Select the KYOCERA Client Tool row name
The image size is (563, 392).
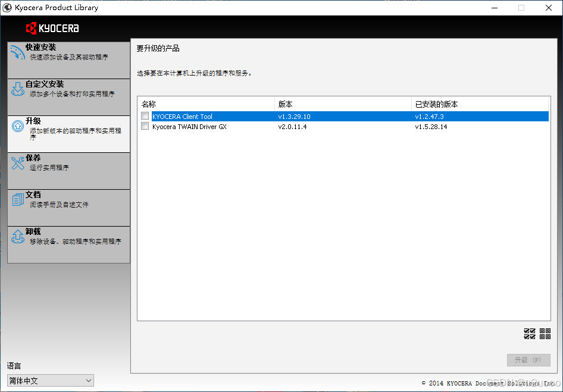pos(182,117)
